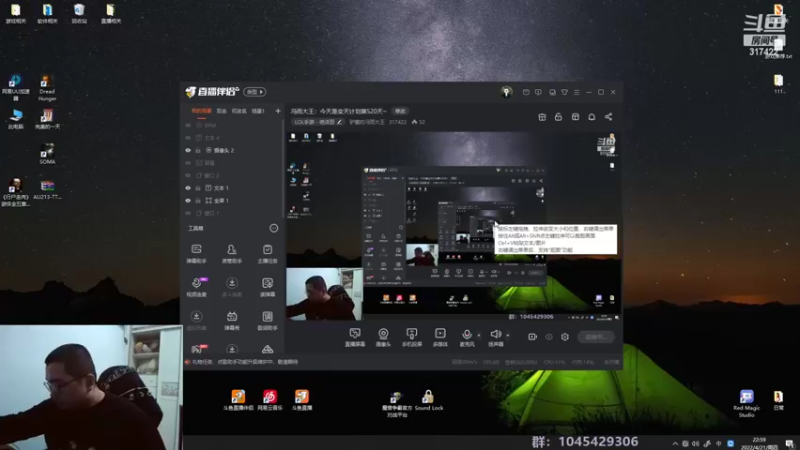
Task: Open the settings gear in bottom toolbar
Action: click(x=565, y=337)
